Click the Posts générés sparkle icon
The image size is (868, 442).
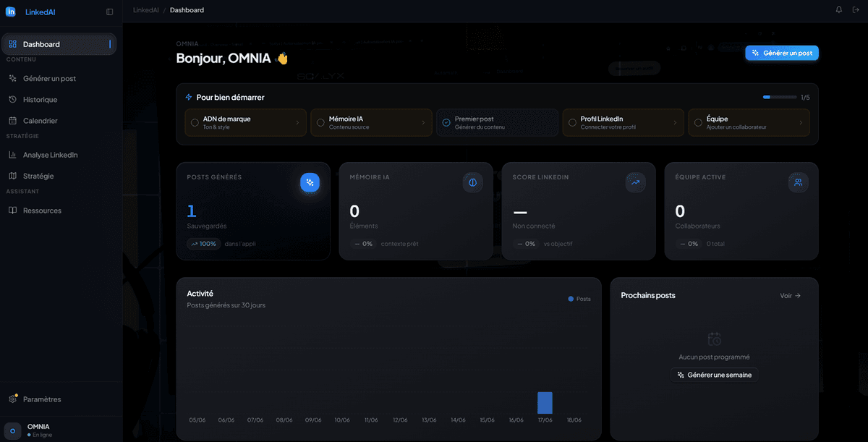click(x=310, y=182)
